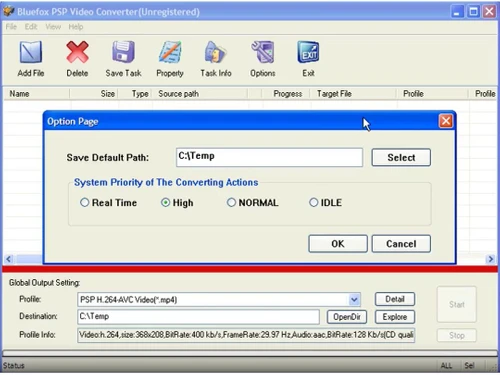Image resolution: width=500 pixels, height=375 pixels.
Task: Click the OpenDir button
Action: tap(347, 317)
